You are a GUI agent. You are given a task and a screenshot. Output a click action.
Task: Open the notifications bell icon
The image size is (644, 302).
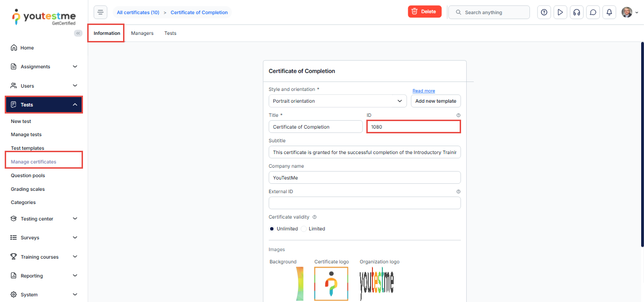(609, 12)
